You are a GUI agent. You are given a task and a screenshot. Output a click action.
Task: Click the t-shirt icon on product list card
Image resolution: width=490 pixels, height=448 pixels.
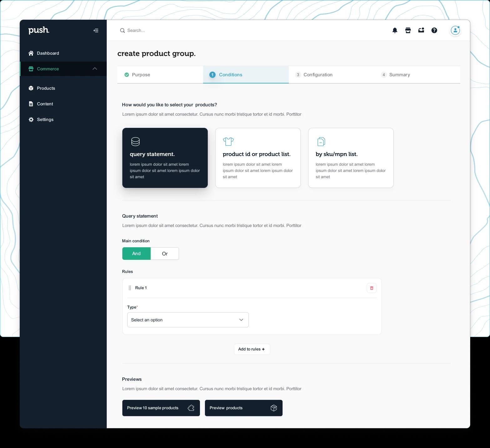point(228,142)
